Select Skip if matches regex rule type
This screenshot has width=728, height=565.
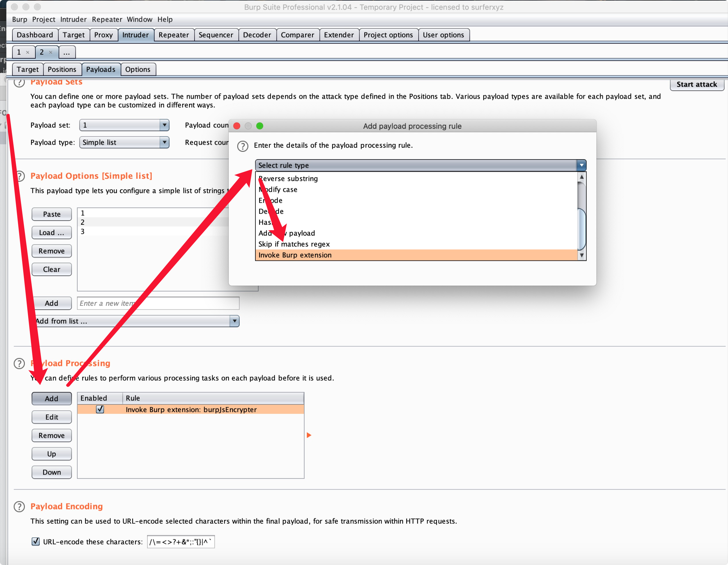coord(294,244)
